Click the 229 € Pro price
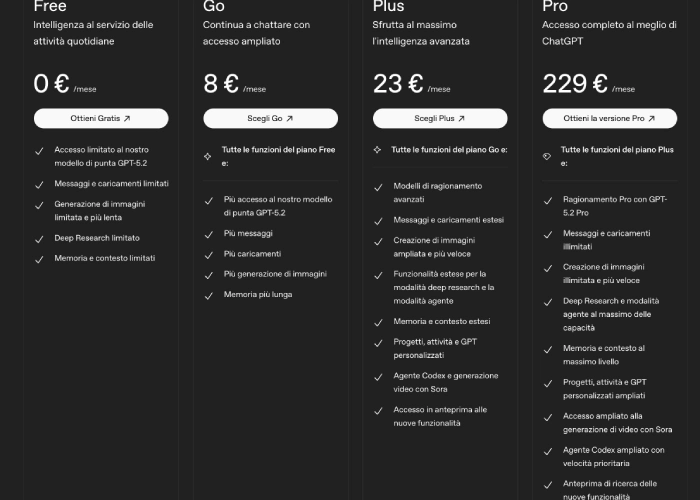The height and width of the screenshot is (500, 700). tap(575, 84)
